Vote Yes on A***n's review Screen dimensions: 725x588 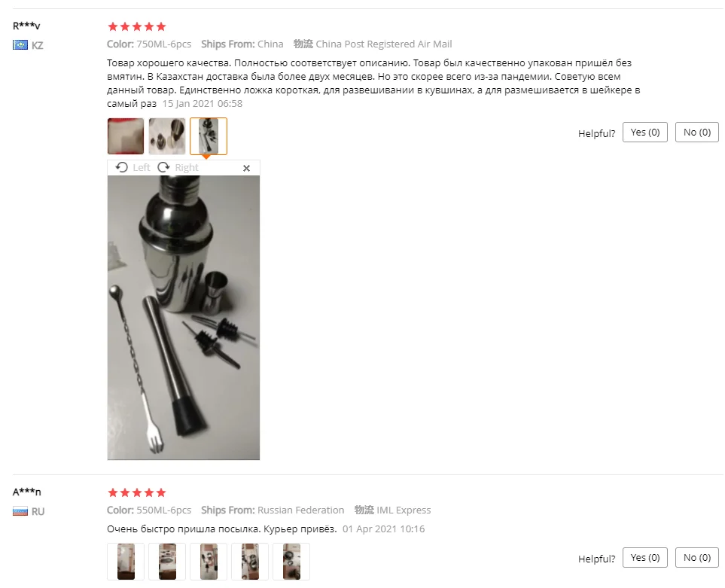coord(645,557)
